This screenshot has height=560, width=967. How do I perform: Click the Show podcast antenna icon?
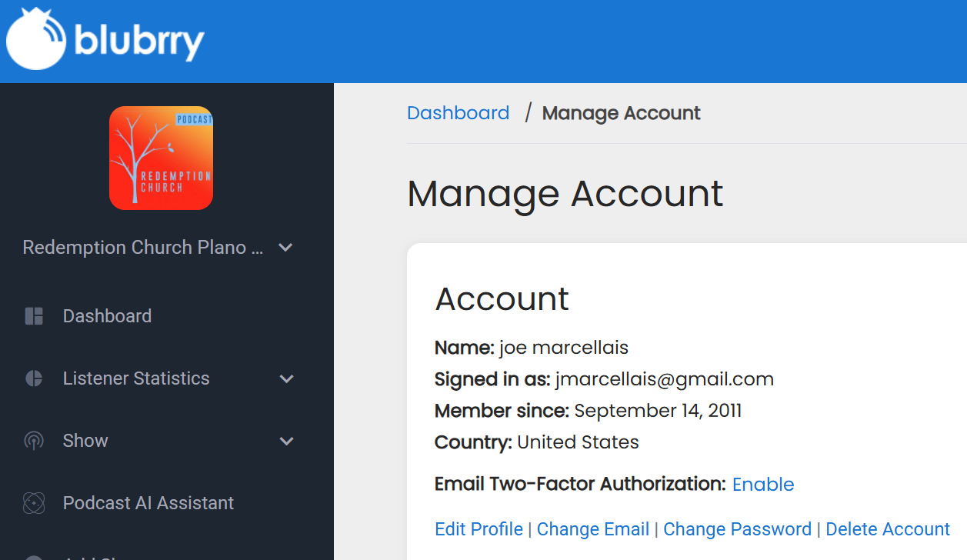pyautogui.click(x=34, y=441)
